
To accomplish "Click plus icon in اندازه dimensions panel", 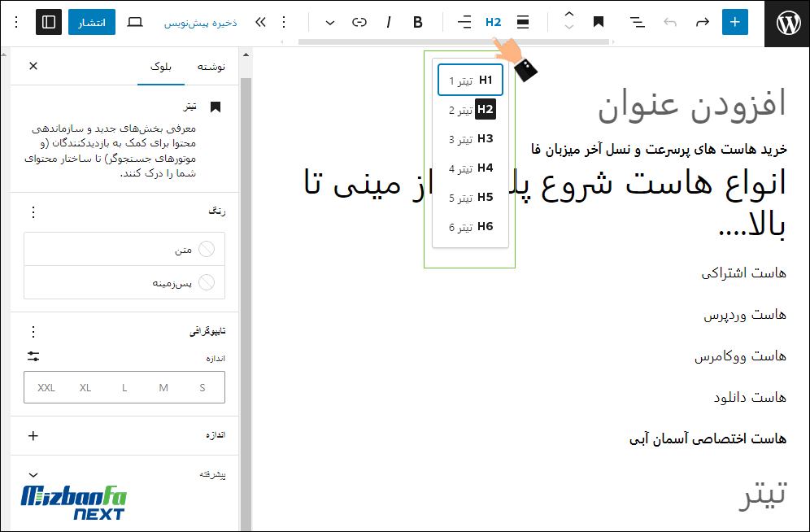I will tap(33, 436).
